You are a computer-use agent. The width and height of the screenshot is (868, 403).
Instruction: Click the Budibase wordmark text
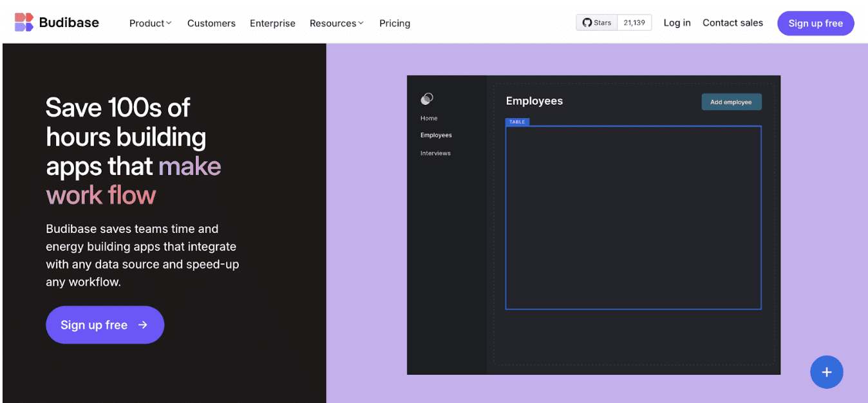69,23
